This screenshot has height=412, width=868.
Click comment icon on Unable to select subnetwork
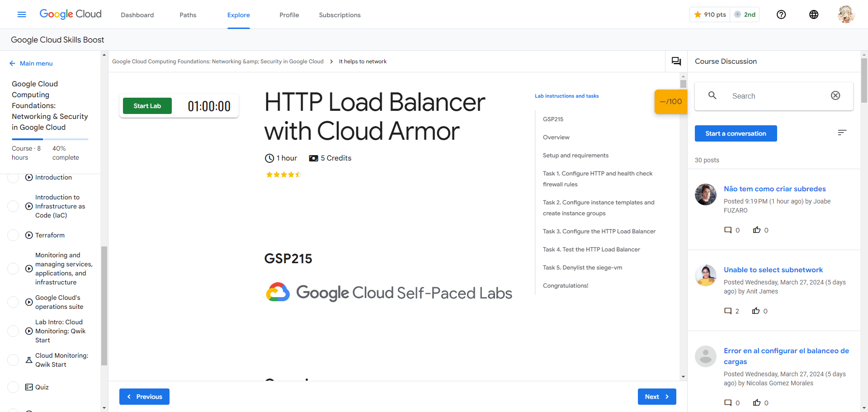(728, 311)
